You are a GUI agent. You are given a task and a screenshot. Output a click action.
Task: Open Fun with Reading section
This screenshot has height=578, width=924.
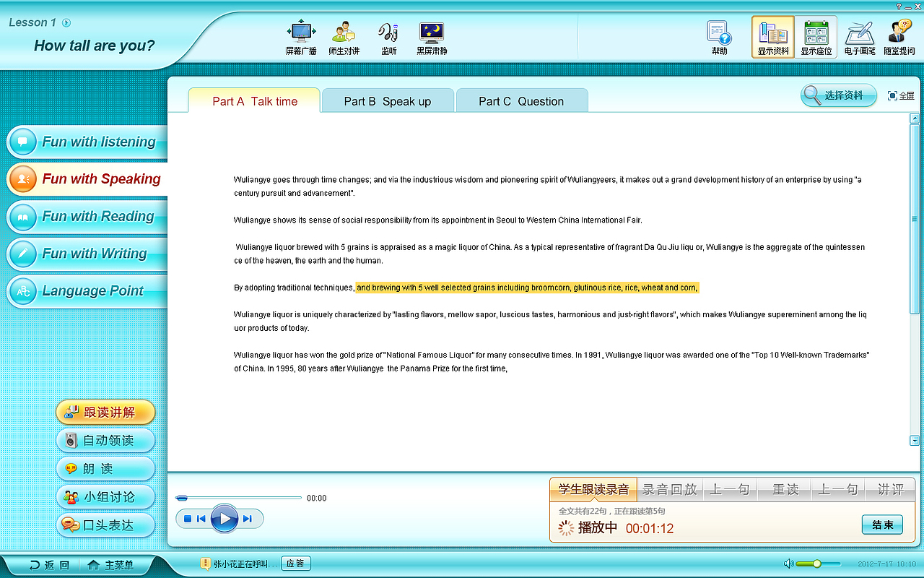click(x=87, y=216)
